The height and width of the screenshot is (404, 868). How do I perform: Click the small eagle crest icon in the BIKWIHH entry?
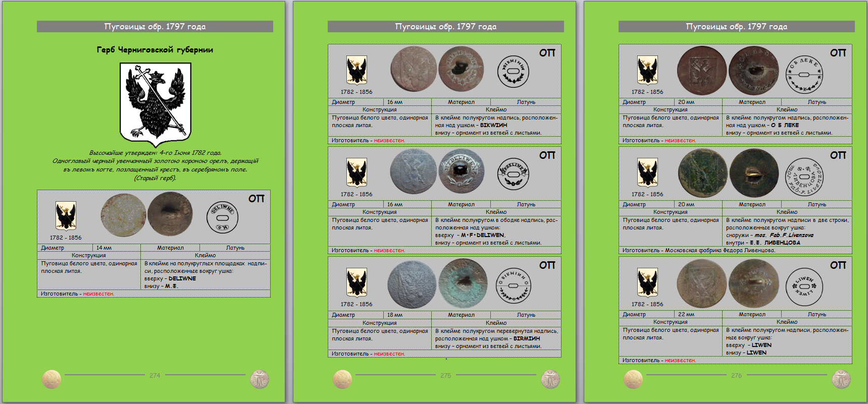(x=356, y=70)
